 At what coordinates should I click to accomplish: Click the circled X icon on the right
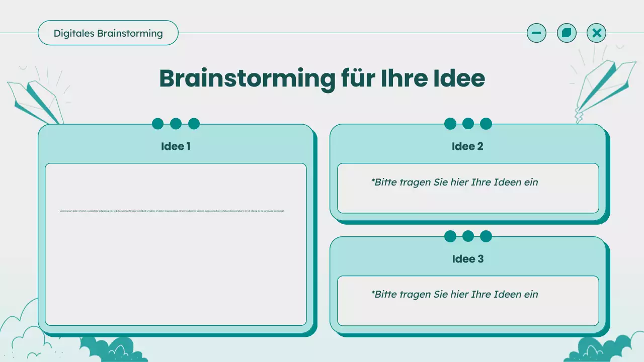click(597, 33)
